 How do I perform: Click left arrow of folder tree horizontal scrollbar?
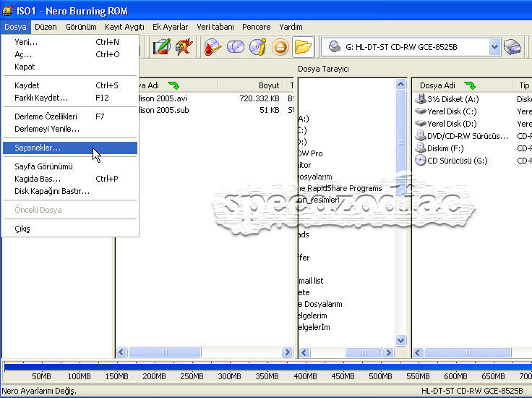pos(304,352)
